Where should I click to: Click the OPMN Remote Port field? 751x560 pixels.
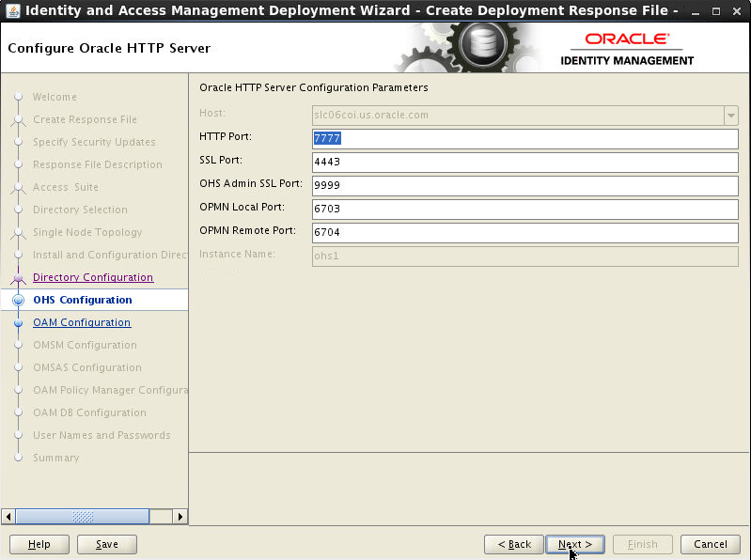[x=524, y=233]
